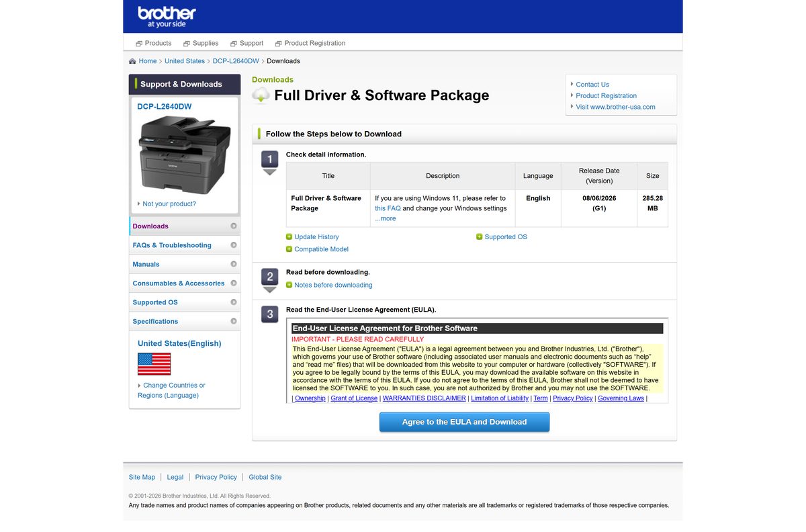Jump to EULA Privacy Policy section
This screenshot has height=532, width=806.
(x=573, y=398)
